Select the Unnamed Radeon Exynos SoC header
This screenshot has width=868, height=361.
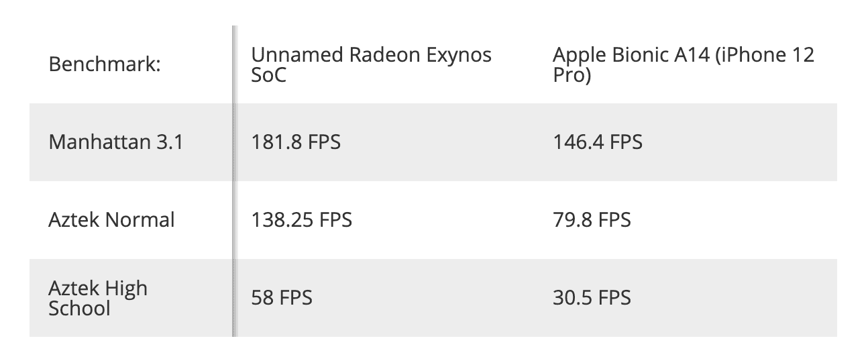tap(371, 65)
